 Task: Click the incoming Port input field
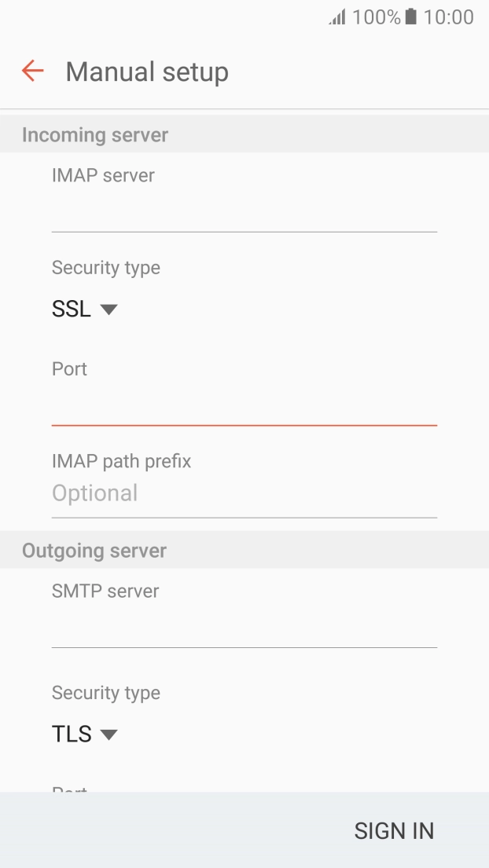244,406
